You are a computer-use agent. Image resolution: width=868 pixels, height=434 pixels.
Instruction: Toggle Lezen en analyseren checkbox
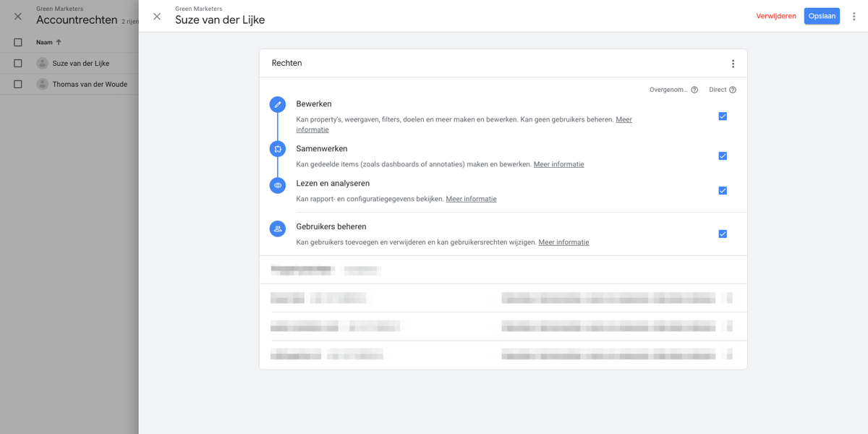tap(723, 191)
